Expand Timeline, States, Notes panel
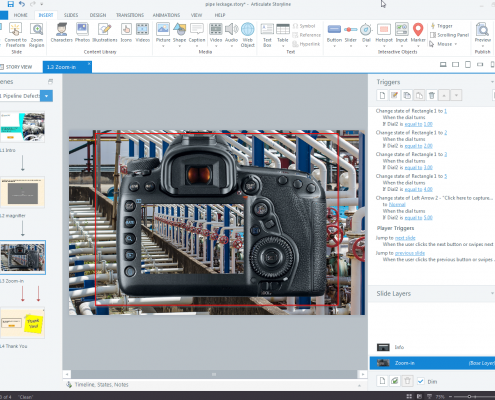 359,385
